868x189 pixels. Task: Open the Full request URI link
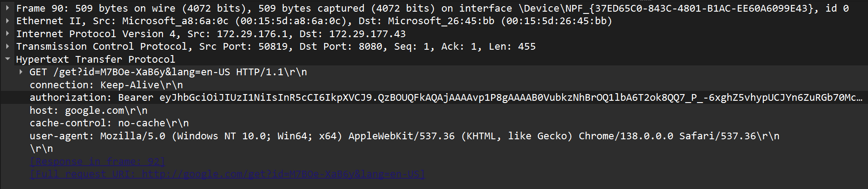pyautogui.click(x=227, y=174)
